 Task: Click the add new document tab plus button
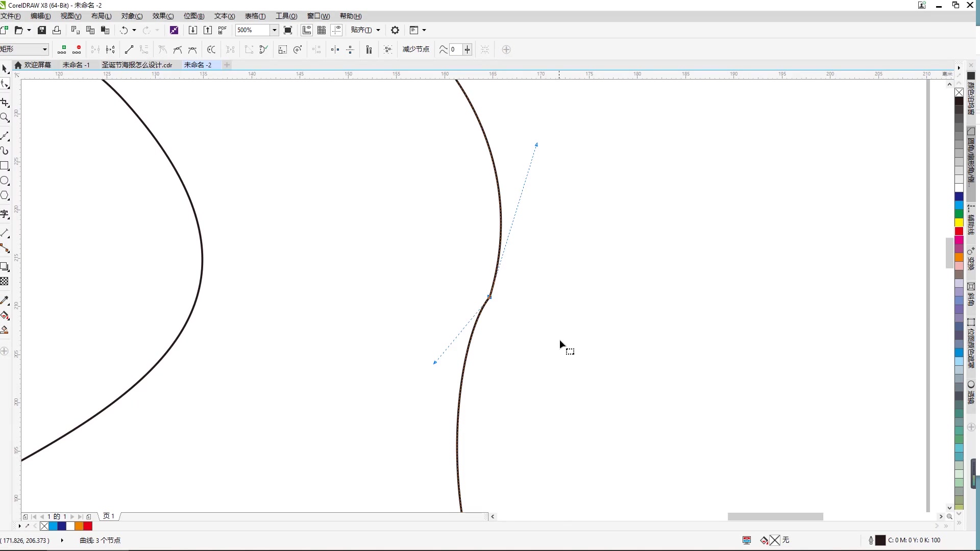227,65
